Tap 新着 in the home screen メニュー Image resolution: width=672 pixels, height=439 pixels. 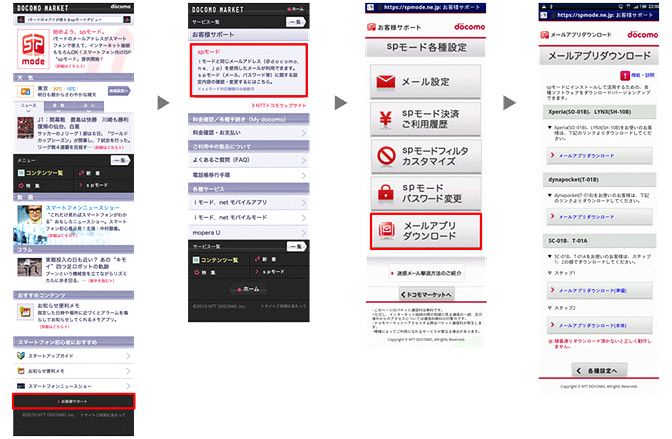89,173
